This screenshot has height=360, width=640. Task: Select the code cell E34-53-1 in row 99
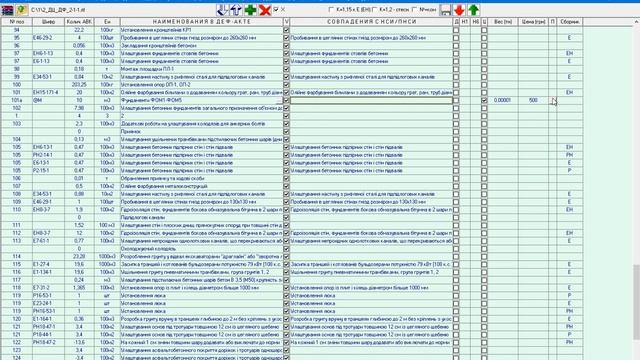pos(48,77)
